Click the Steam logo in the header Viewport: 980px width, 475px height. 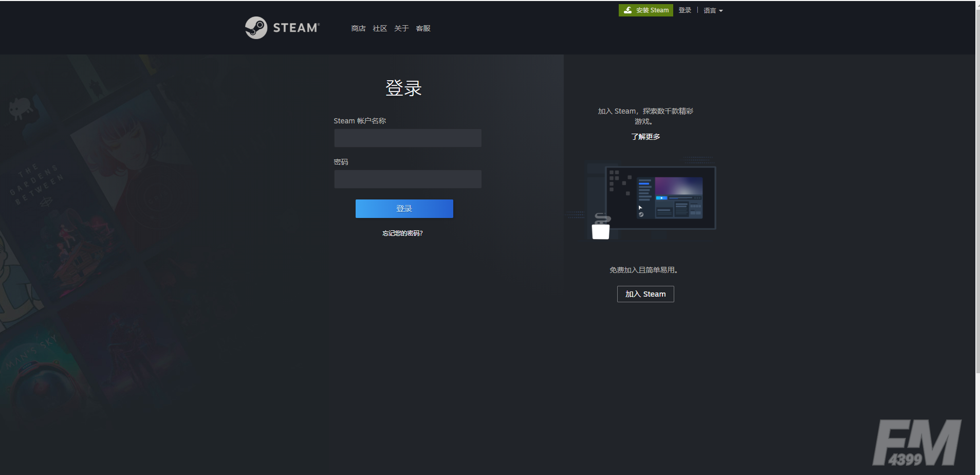[x=282, y=28]
